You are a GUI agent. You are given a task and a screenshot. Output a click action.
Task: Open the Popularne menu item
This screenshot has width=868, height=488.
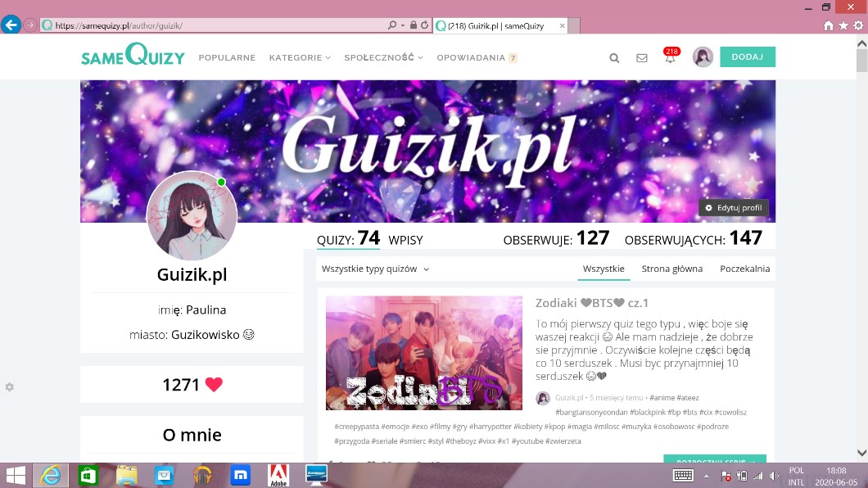point(227,58)
